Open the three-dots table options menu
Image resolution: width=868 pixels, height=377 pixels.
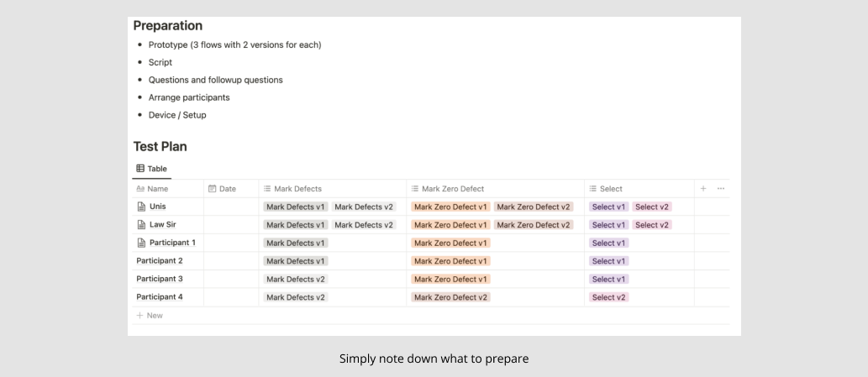pos(721,188)
